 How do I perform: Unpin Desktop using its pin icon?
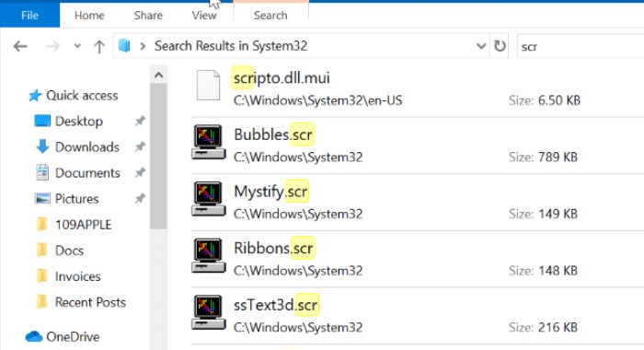(140, 121)
